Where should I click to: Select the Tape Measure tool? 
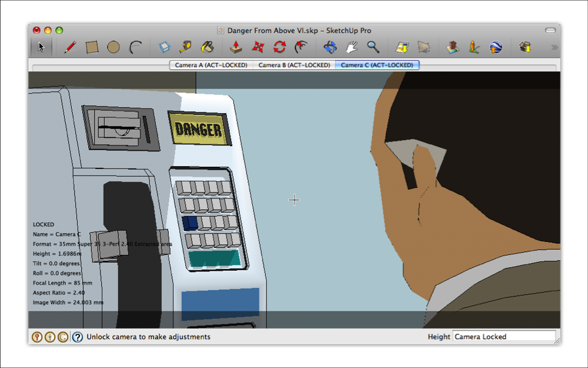[186, 47]
